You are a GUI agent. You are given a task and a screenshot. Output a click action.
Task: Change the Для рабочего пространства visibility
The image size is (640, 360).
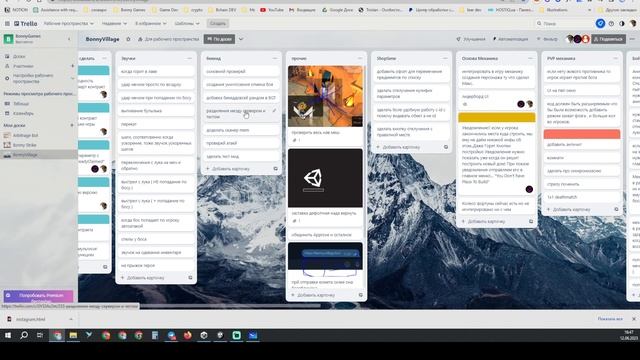168,39
